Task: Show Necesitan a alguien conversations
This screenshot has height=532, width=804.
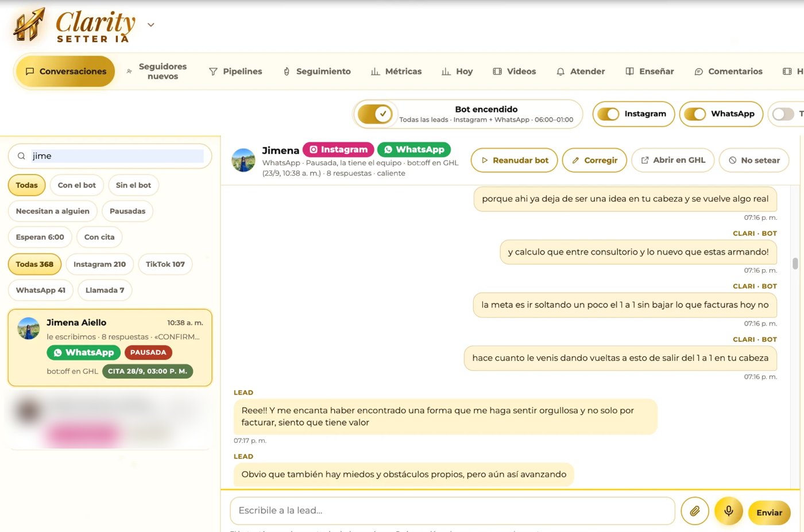Action: point(53,211)
